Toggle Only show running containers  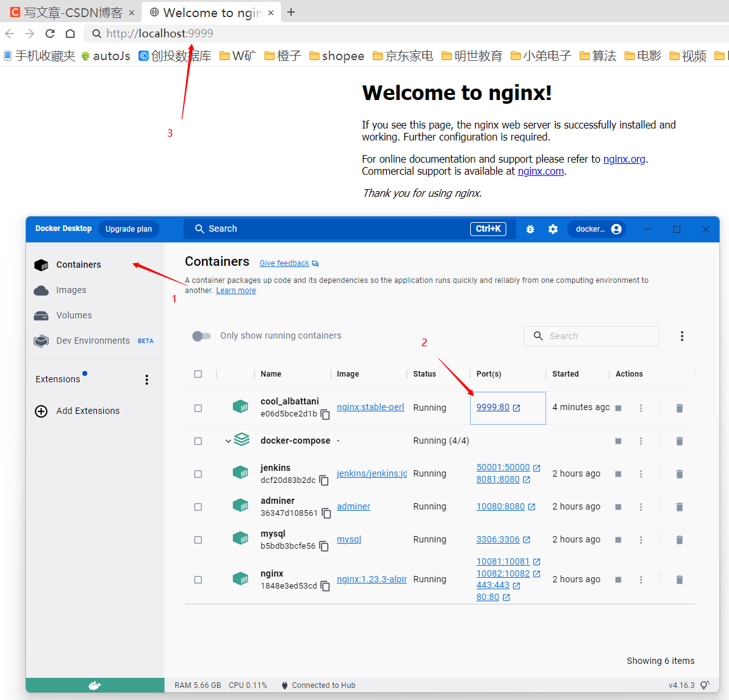(x=201, y=336)
